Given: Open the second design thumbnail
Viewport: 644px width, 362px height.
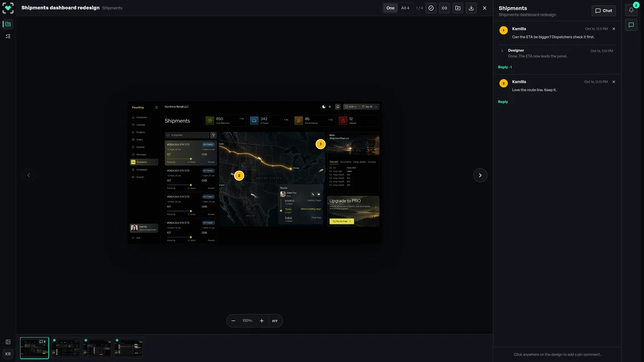Looking at the screenshot, I should coord(66,348).
